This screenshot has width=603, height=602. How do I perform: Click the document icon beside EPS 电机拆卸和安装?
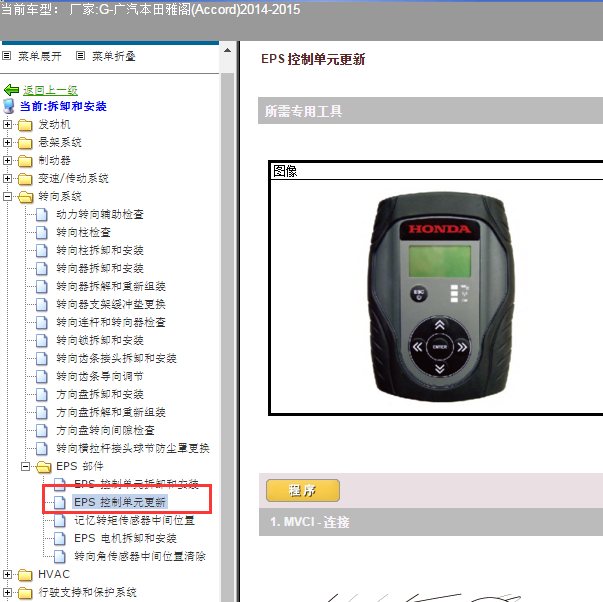click(x=60, y=539)
